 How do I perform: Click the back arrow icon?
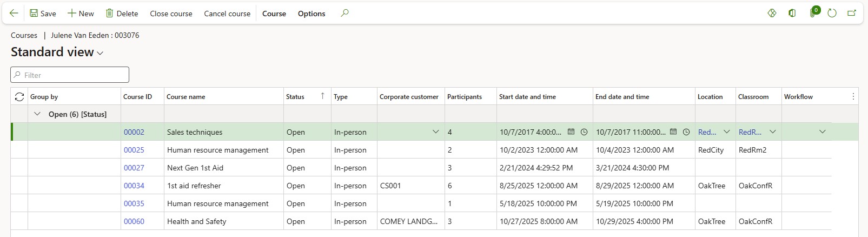14,14
